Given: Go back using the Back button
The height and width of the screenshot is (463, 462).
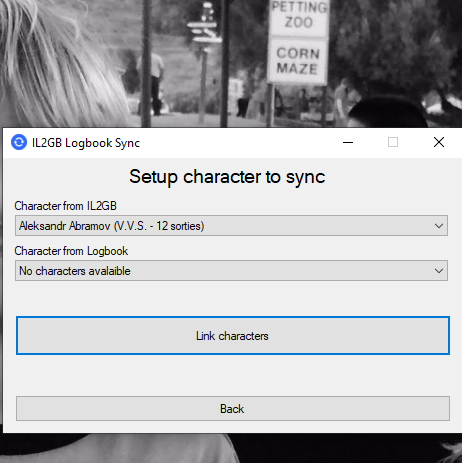Looking at the screenshot, I should 233,409.
